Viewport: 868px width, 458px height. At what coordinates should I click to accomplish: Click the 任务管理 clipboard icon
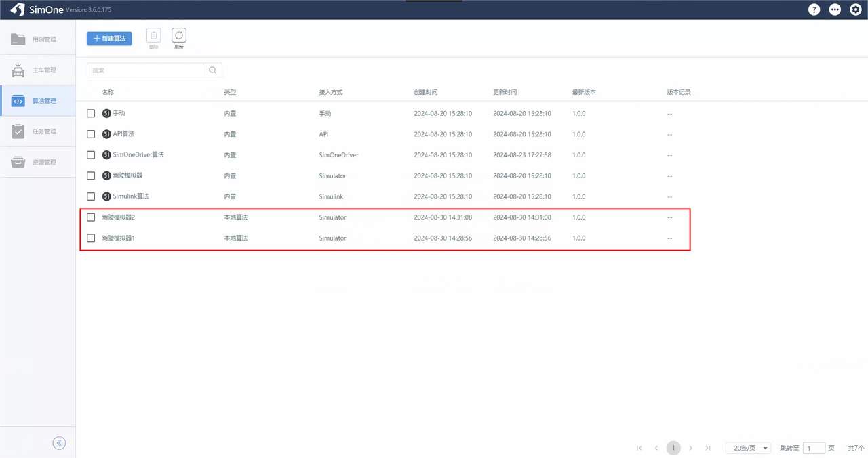coord(18,131)
